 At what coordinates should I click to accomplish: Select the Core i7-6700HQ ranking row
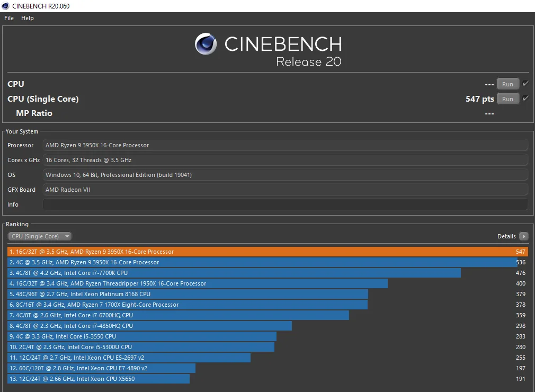[267, 315]
